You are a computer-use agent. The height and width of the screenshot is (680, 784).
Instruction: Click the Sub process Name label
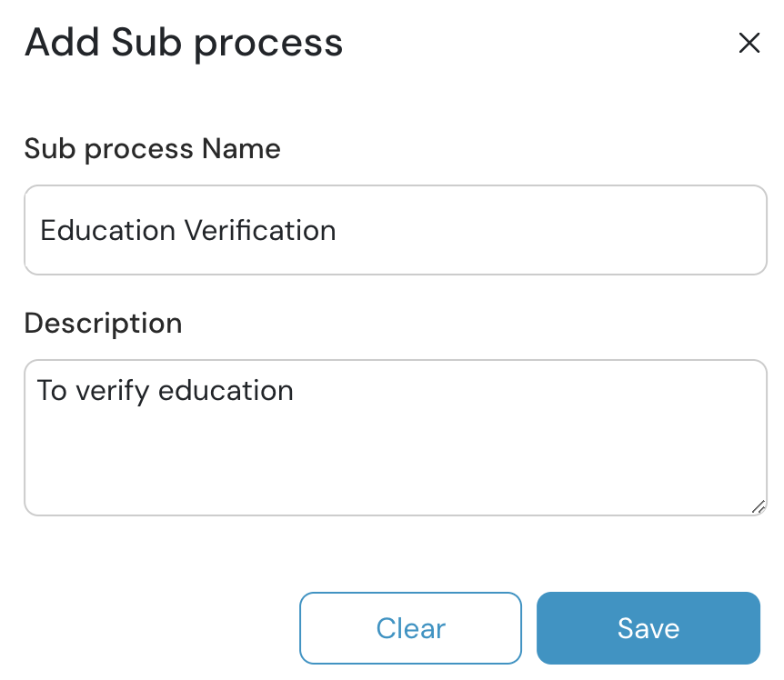click(x=152, y=148)
